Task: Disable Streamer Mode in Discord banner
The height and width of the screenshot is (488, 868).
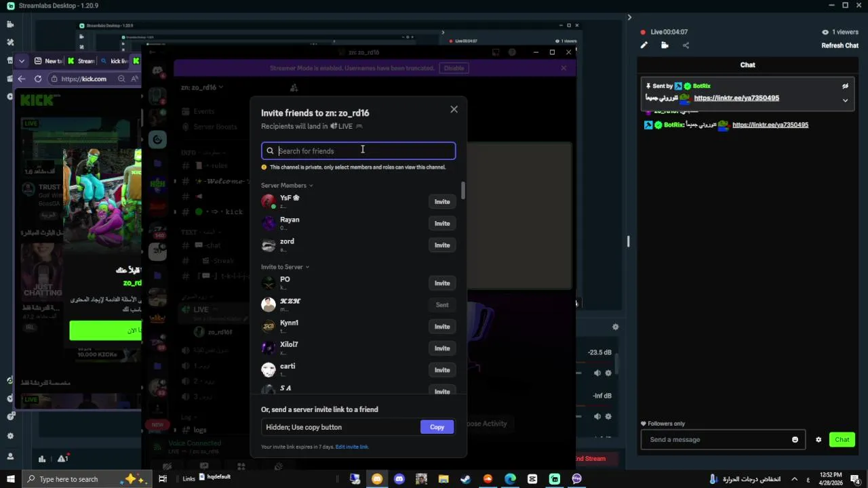Action: (x=454, y=68)
